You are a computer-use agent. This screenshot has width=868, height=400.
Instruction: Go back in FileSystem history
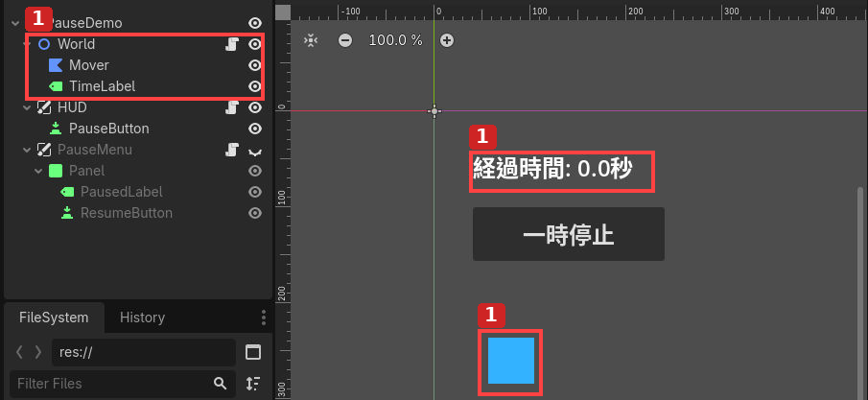point(19,352)
